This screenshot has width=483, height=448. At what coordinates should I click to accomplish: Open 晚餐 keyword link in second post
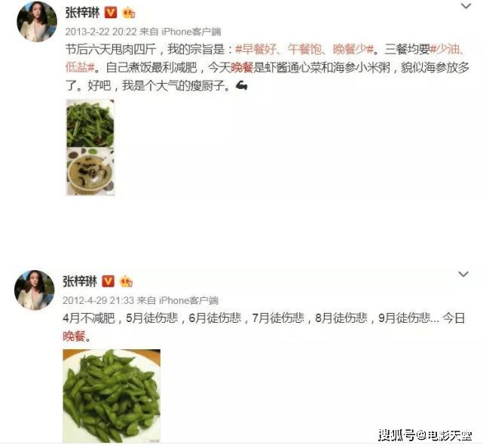click(74, 336)
